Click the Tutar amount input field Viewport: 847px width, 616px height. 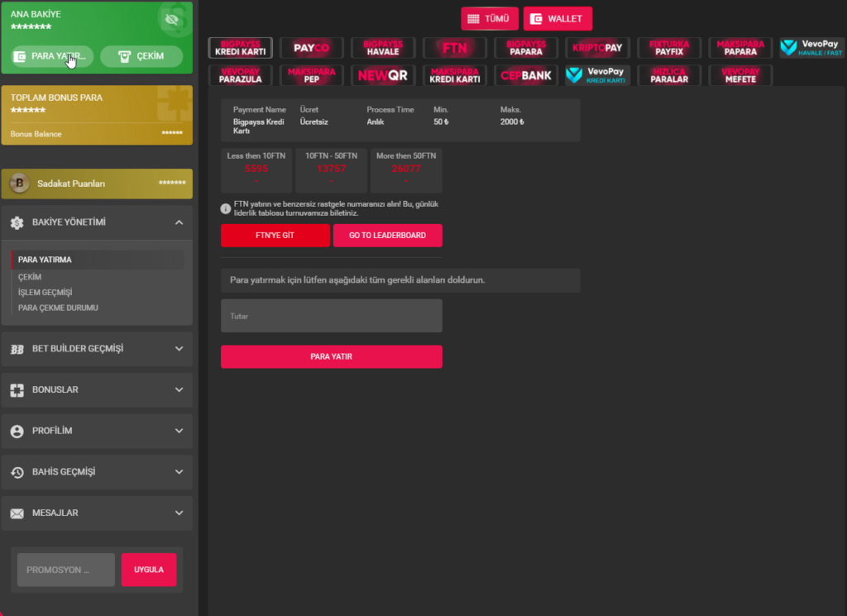point(331,316)
